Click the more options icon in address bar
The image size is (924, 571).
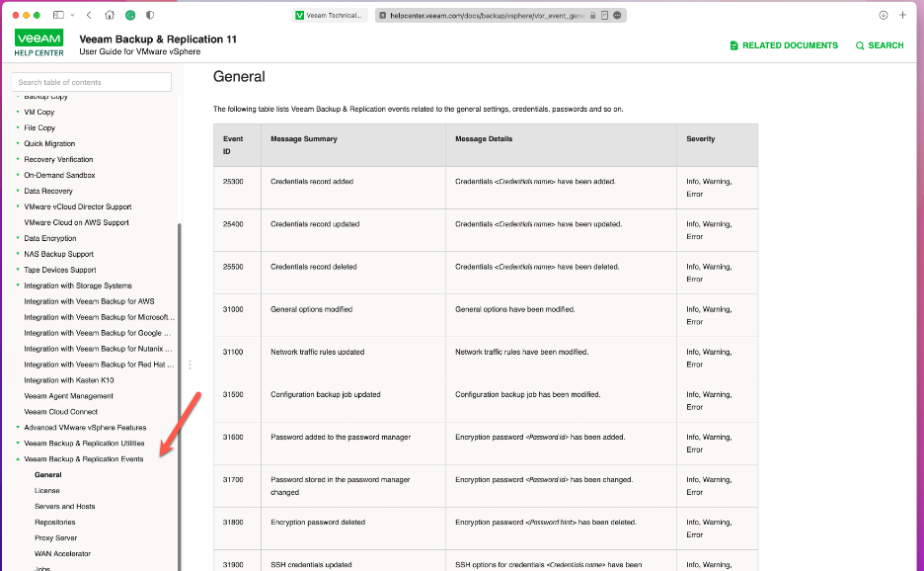coord(617,16)
